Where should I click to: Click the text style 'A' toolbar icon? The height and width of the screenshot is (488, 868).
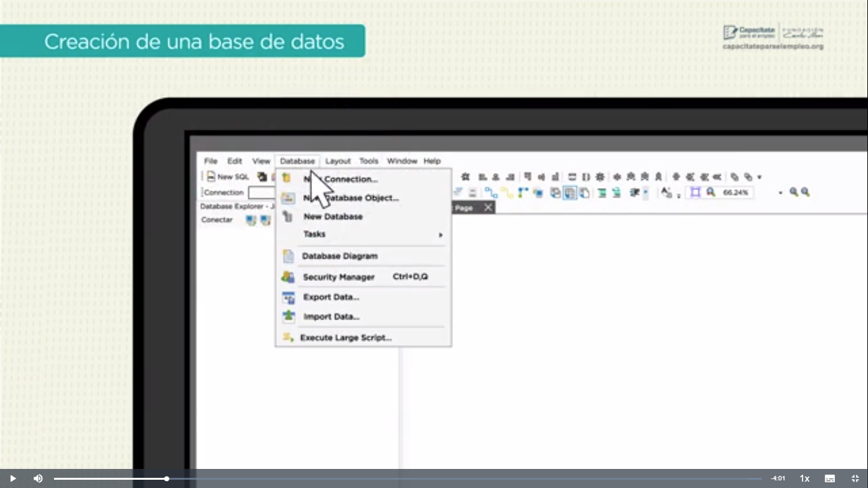pyautogui.click(x=666, y=193)
